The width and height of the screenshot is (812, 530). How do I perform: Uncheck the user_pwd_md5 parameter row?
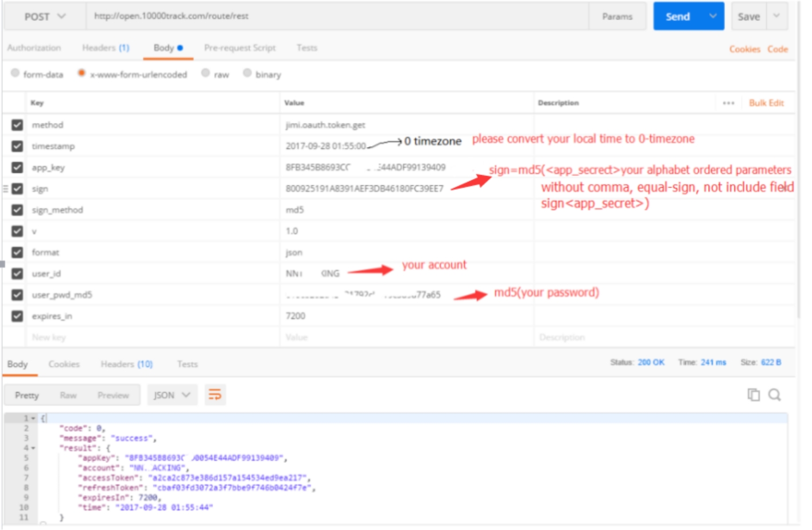pos(17,295)
